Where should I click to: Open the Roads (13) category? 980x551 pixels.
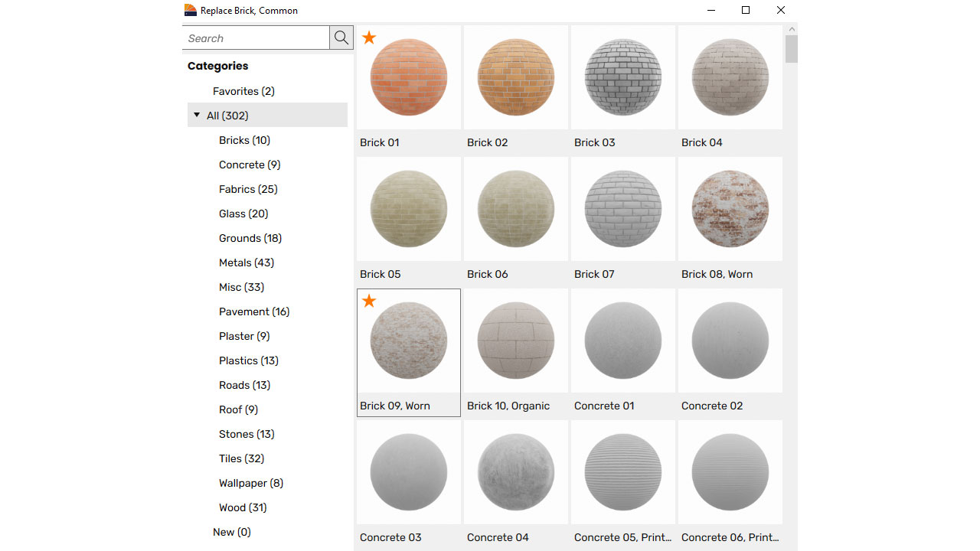coord(245,385)
